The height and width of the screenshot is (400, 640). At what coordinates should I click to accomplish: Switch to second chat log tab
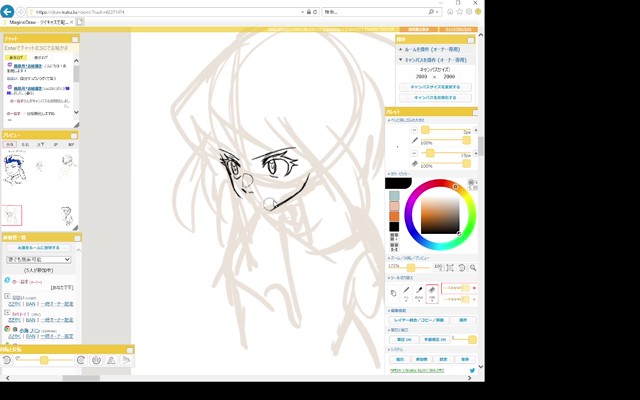(x=40, y=58)
